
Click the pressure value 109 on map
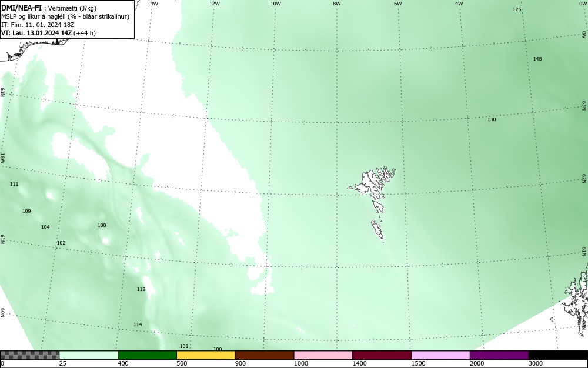click(26, 211)
